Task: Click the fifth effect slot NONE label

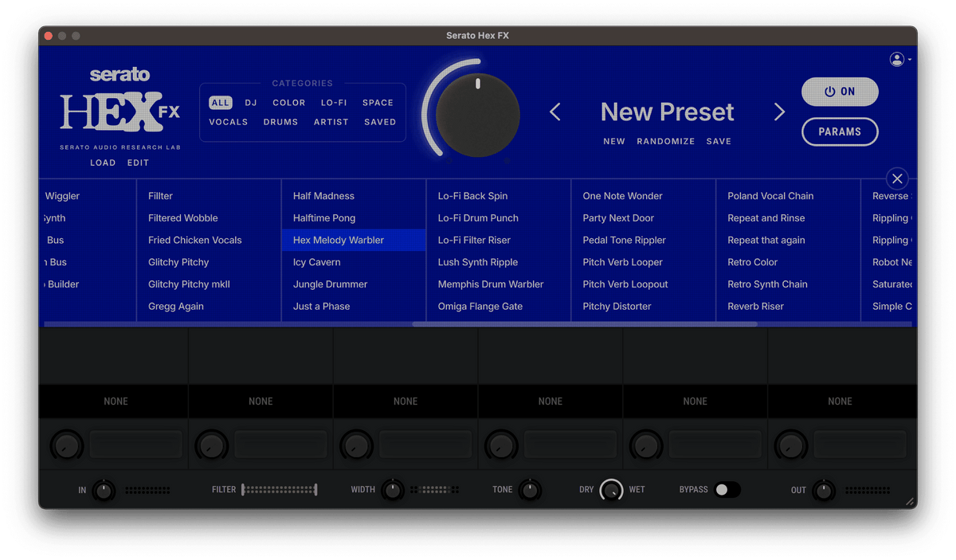Action: pos(695,401)
